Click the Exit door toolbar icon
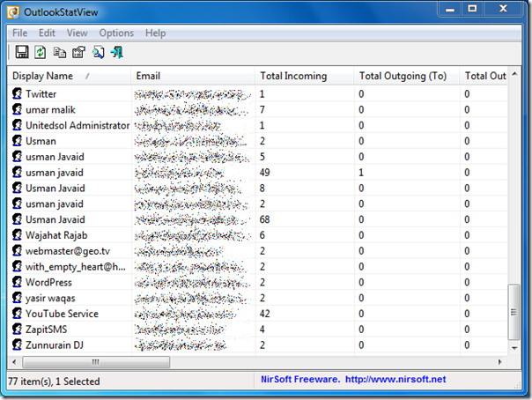Viewport: 532px width, 400px height. pyautogui.click(x=117, y=53)
